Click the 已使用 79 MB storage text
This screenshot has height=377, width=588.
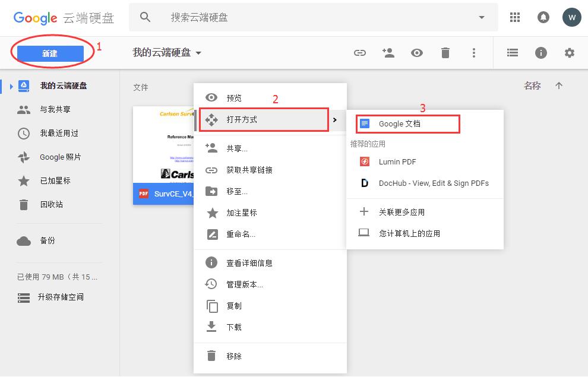click(57, 277)
